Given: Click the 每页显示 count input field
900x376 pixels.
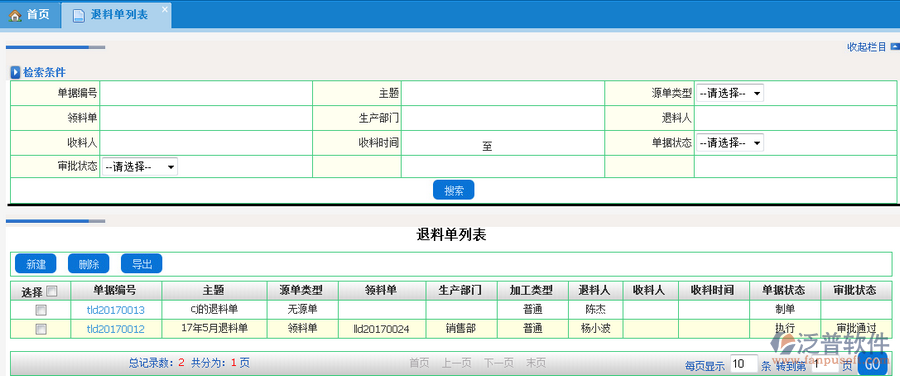Looking at the screenshot, I should [x=744, y=363].
